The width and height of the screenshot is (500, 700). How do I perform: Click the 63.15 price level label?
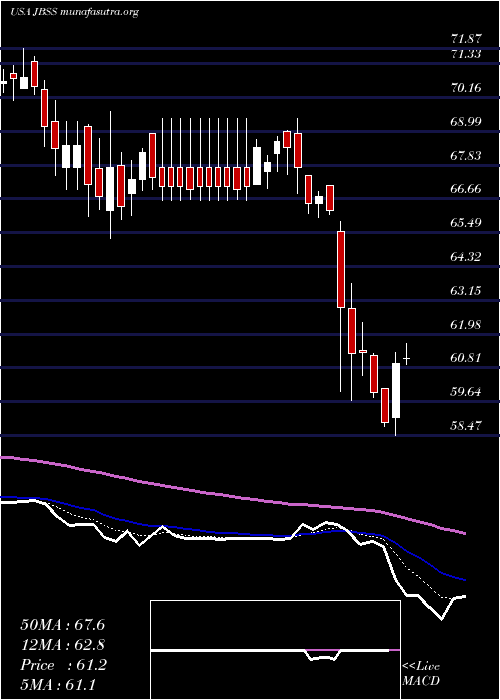[466, 291]
